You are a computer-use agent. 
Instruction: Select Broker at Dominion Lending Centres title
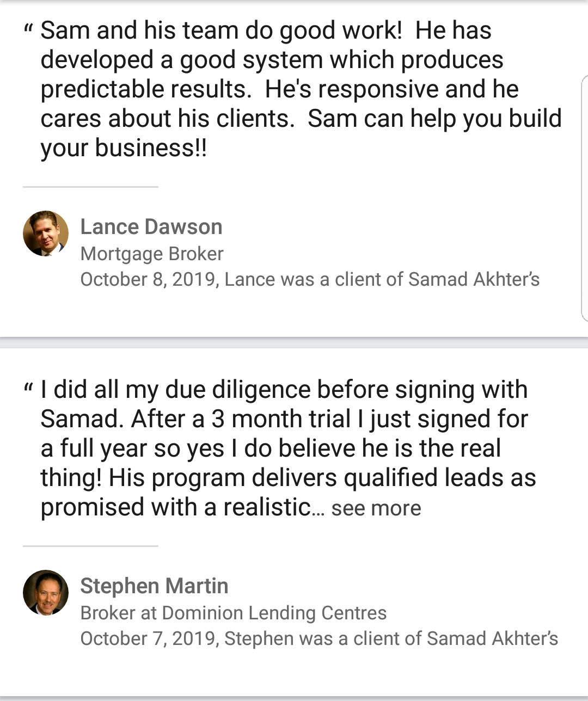[x=233, y=613]
